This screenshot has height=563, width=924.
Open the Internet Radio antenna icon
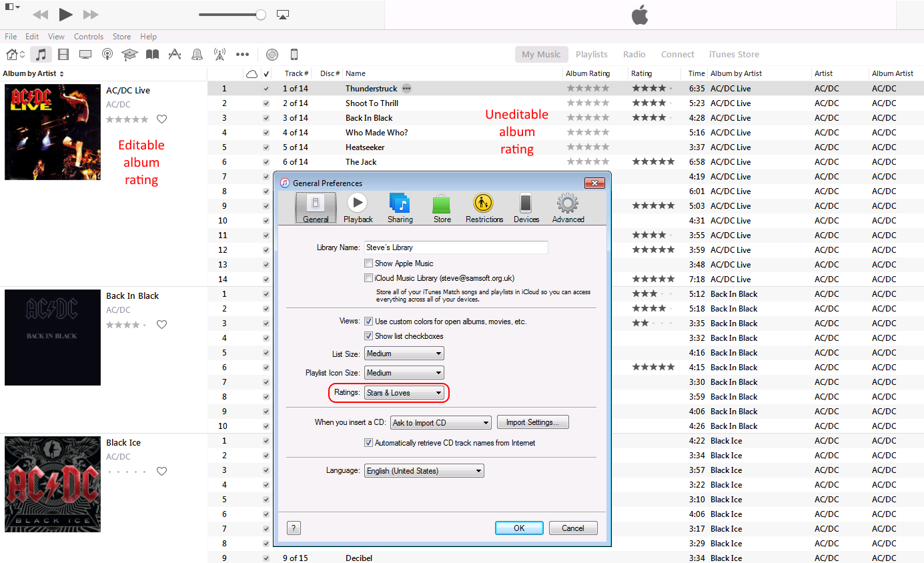pos(219,55)
